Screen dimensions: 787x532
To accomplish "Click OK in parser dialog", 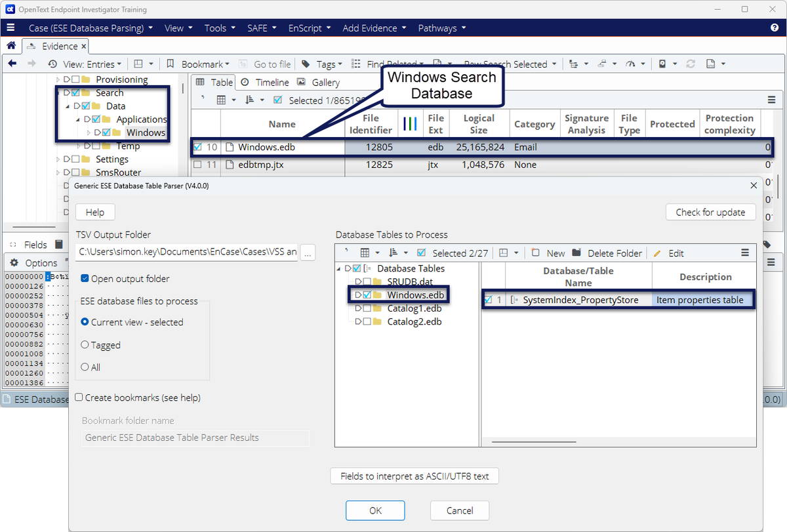I will (375, 510).
